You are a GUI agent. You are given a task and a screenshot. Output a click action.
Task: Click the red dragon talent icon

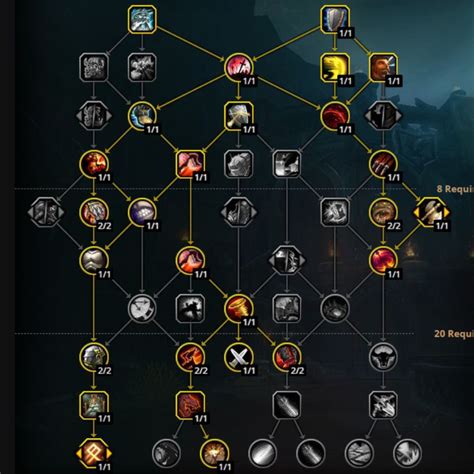(190, 405)
